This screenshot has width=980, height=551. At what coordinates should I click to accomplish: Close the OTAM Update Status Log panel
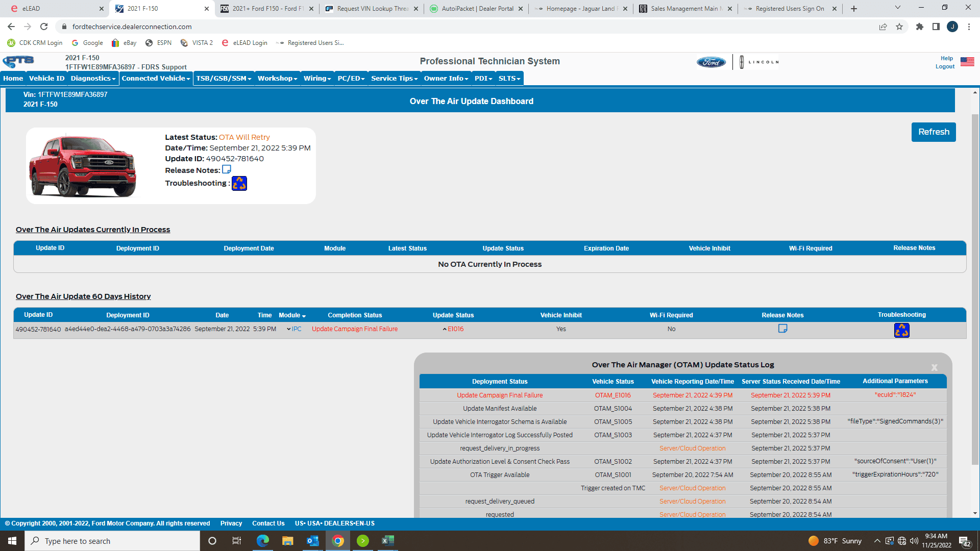tap(934, 367)
